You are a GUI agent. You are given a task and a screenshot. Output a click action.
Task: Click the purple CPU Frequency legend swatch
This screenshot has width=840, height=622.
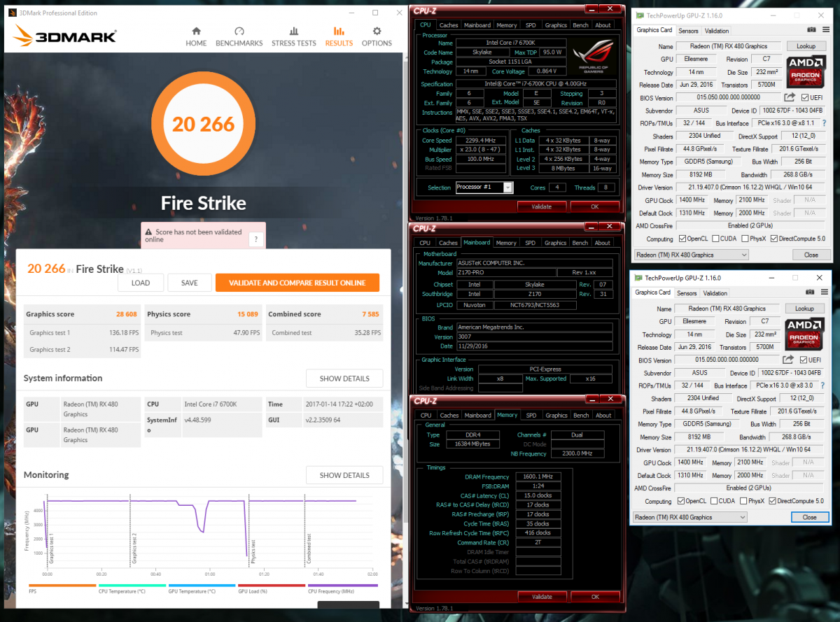tap(343, 586)
